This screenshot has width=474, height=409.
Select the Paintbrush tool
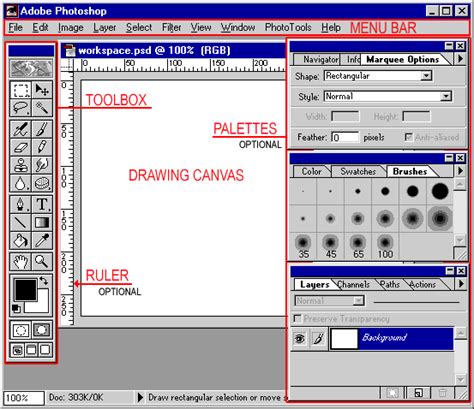tap(42, 129)
